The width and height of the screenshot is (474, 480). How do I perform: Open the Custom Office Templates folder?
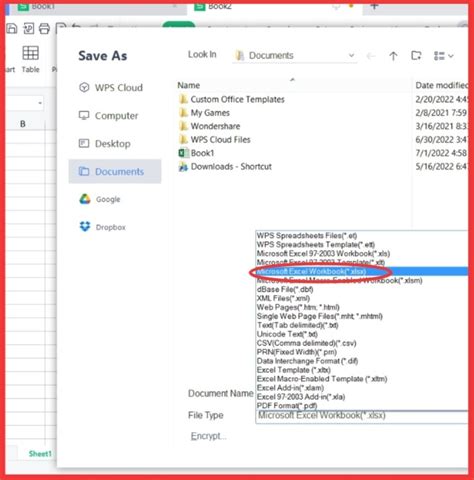point(232,99)
